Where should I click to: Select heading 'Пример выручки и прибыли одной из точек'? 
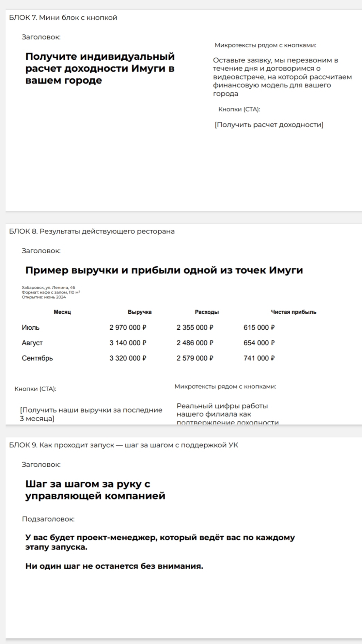pos(164,270)
